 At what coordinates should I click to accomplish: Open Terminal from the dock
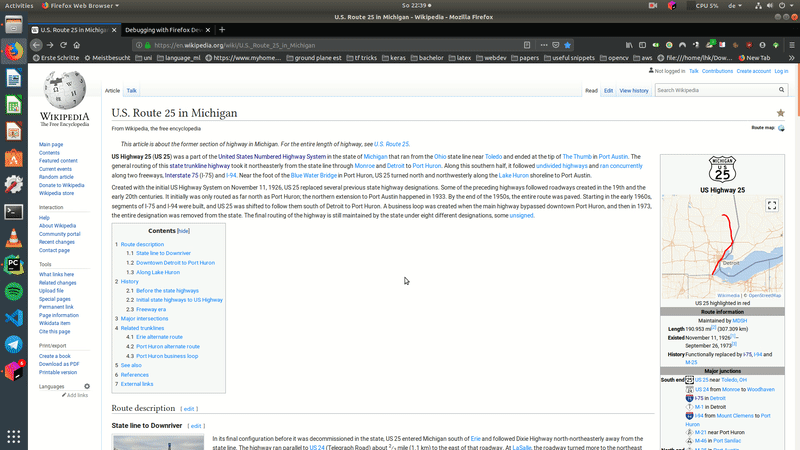14,212
